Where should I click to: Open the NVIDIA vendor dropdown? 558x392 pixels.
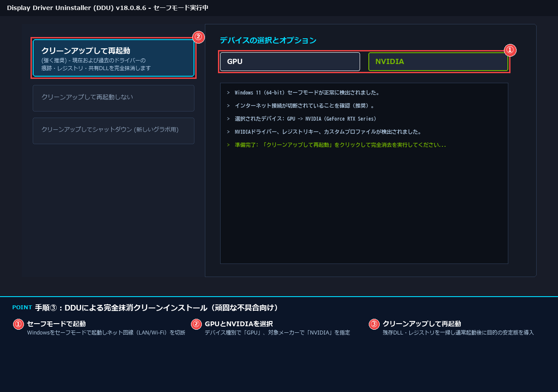[438, 61]
